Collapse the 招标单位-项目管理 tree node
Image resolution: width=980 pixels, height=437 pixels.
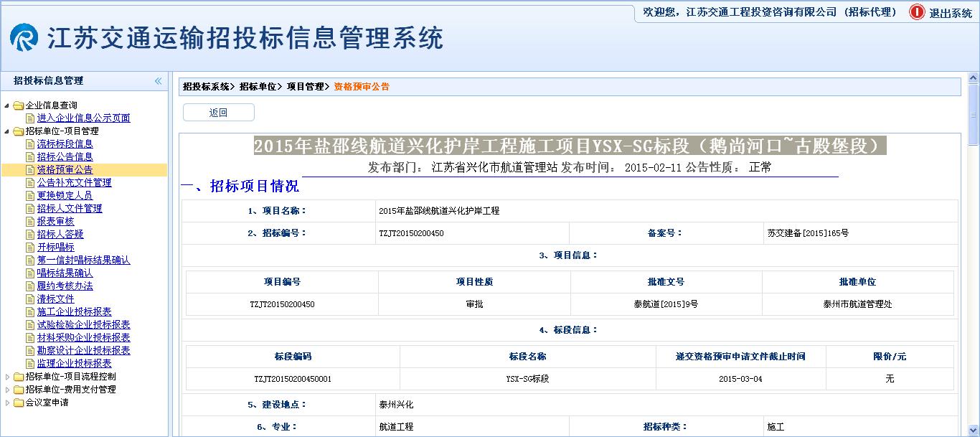click(x=7, y=131)
